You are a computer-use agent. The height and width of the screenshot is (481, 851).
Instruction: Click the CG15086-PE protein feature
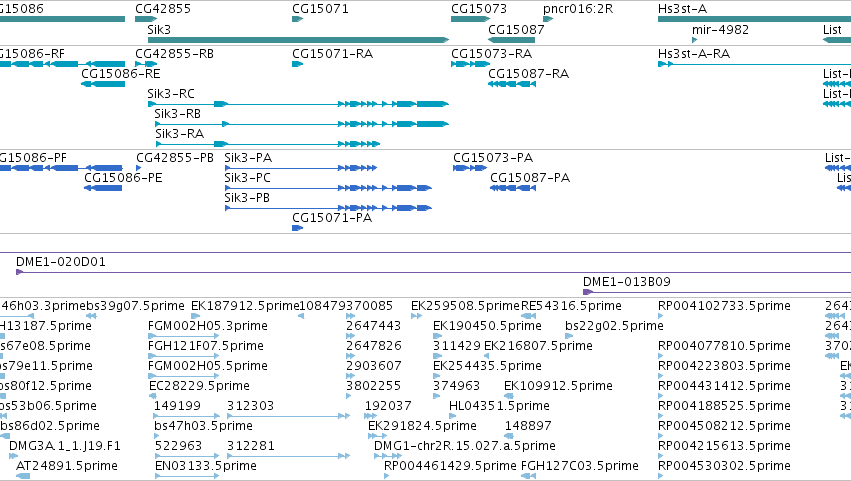[103, 188]
